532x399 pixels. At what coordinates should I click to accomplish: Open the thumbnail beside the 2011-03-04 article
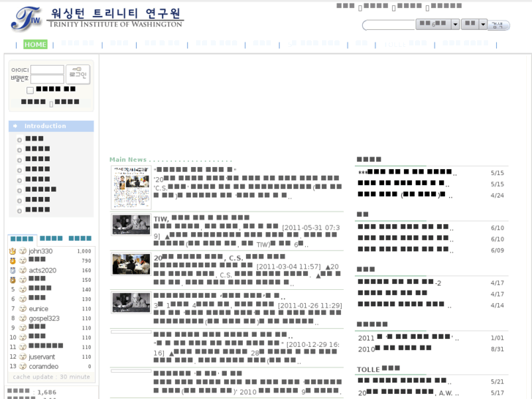click(131, 264)
